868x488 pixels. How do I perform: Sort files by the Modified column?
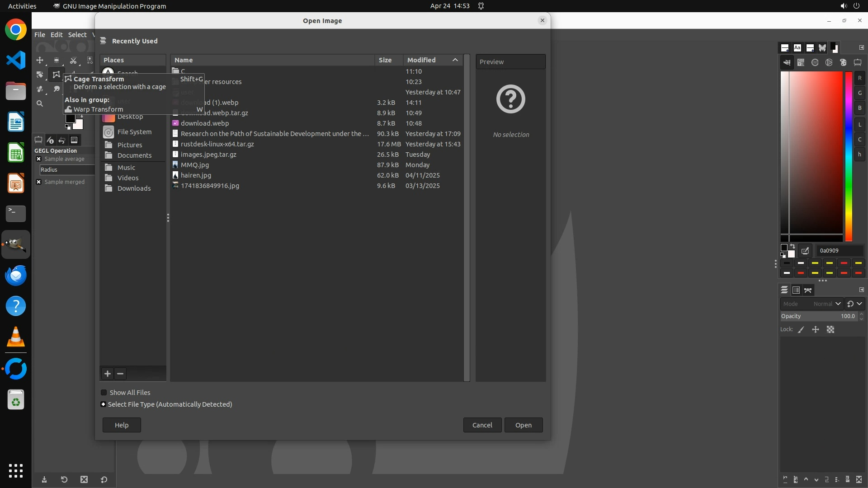tap(421, 60)
